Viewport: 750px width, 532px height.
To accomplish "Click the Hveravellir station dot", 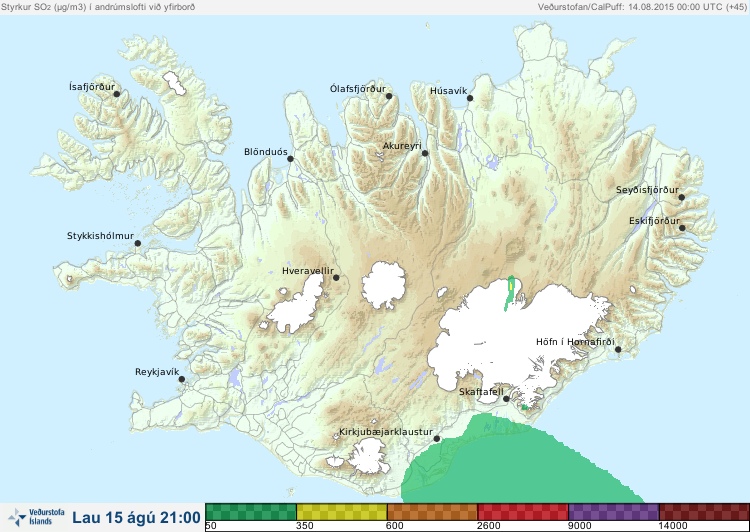I will (336, 277).
